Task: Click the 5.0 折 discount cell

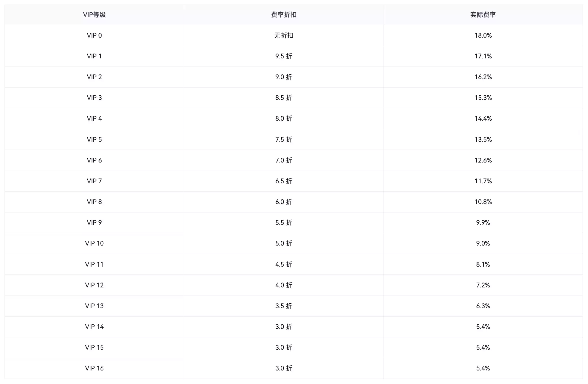Action: (284, 243)
